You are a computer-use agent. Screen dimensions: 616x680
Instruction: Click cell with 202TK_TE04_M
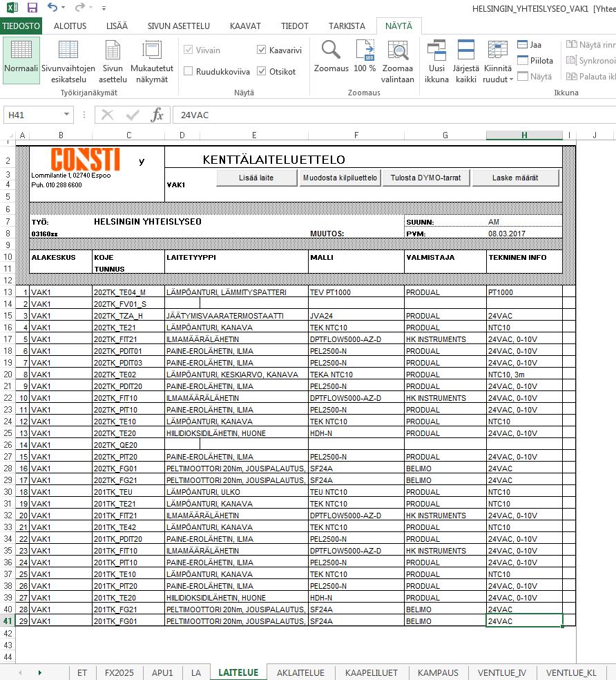[x=128, y=292]
